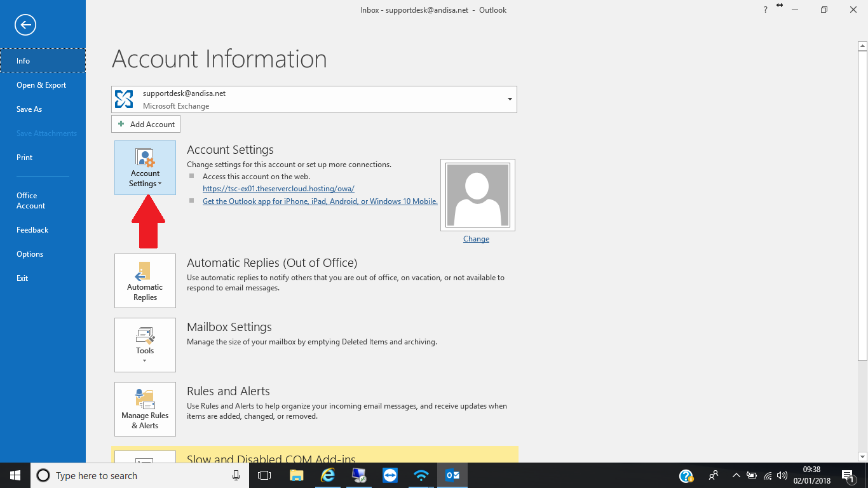Open the Wi-Fi network tray icon
Image resolution: width=868 pixels, height=488 pixels.
point(768,475)
